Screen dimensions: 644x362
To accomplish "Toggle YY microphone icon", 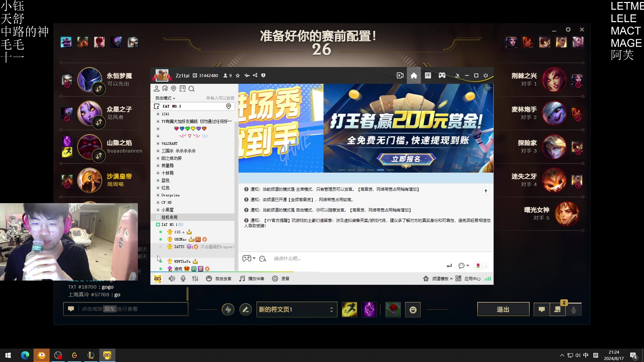I will point(183,279).
